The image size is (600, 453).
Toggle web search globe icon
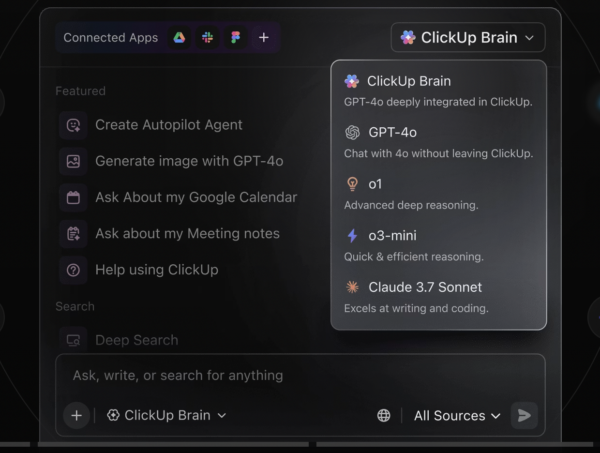pos(383,416)
